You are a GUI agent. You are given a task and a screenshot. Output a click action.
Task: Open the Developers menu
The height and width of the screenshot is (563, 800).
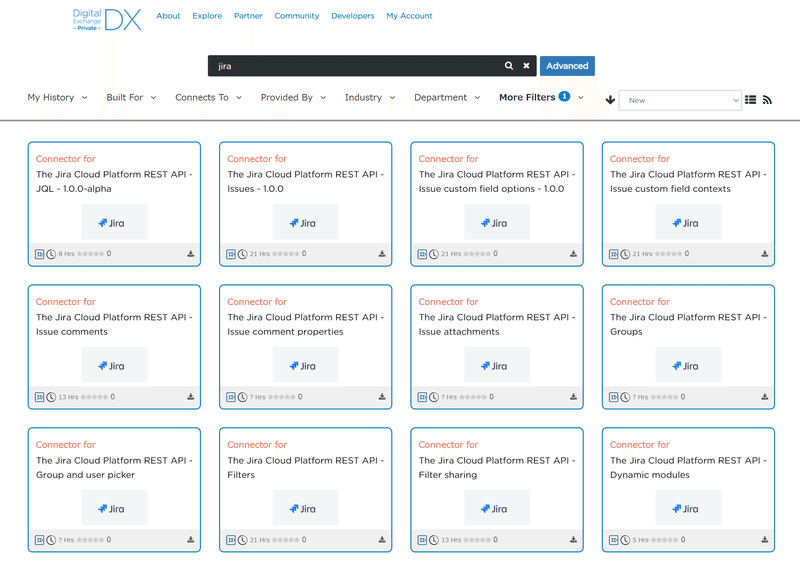353,16
